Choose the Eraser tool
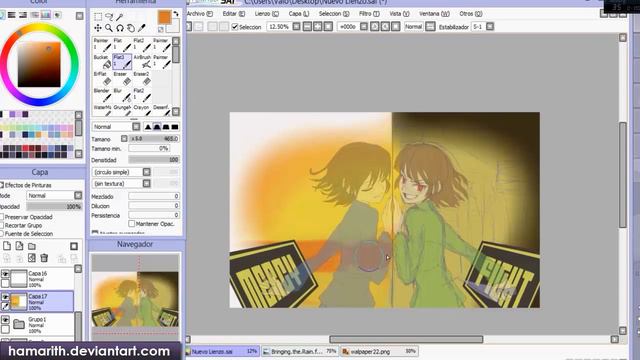The image size is (640, 360). (x=122, y=78)
